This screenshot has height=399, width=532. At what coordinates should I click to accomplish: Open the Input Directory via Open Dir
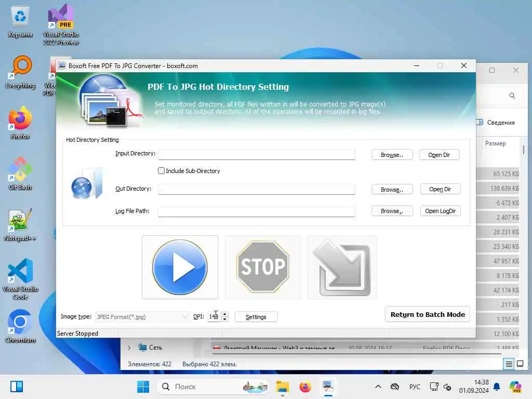(x=439, y=155)
